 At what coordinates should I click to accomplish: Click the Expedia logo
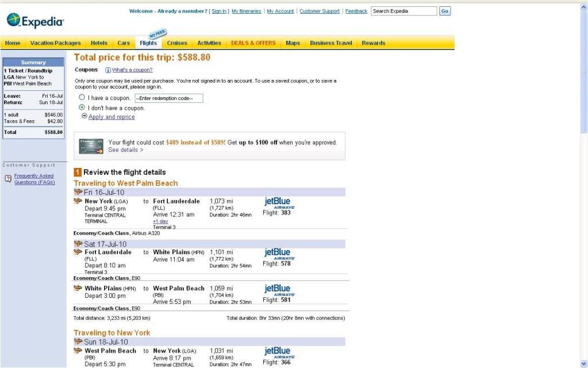pos(35,21)
